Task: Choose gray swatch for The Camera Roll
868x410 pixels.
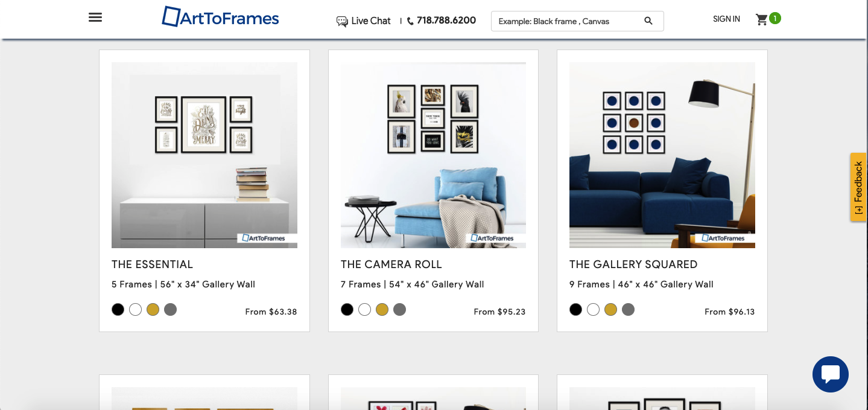Action: [x=399, y=310]
